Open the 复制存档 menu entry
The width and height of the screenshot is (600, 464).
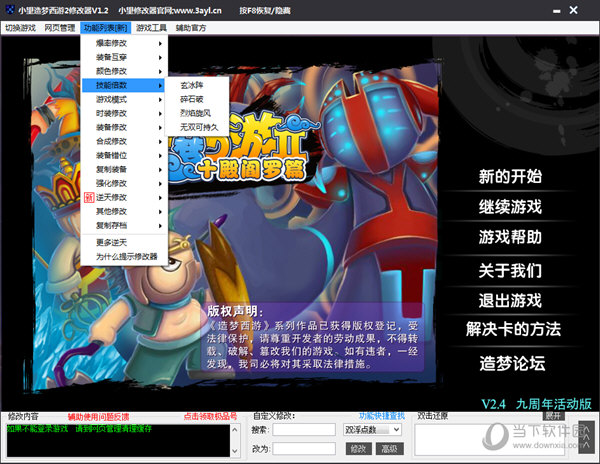click(x=124, y=225)
